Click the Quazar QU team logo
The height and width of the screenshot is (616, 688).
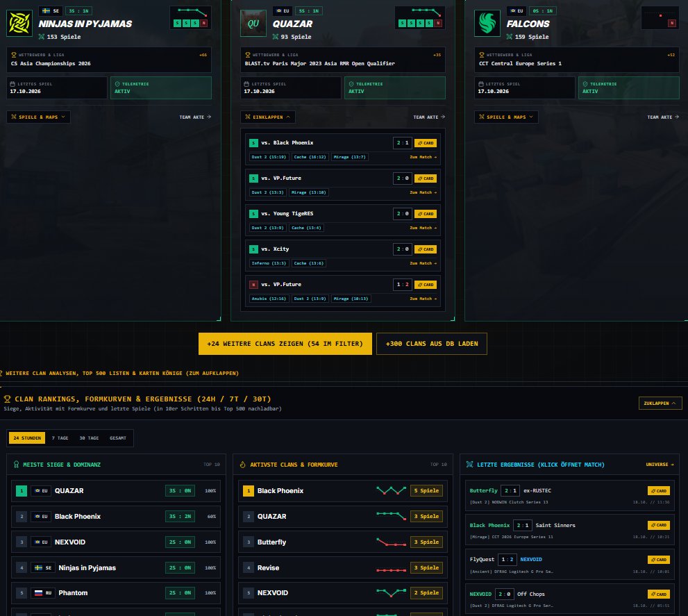253,23
